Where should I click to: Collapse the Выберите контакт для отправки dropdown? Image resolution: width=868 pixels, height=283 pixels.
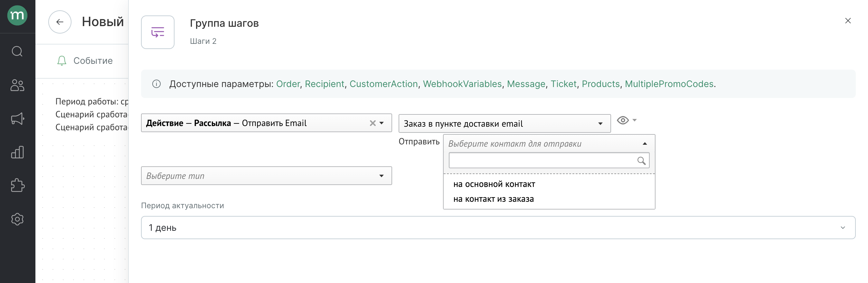pyautogui.click(x=549, y=144)
